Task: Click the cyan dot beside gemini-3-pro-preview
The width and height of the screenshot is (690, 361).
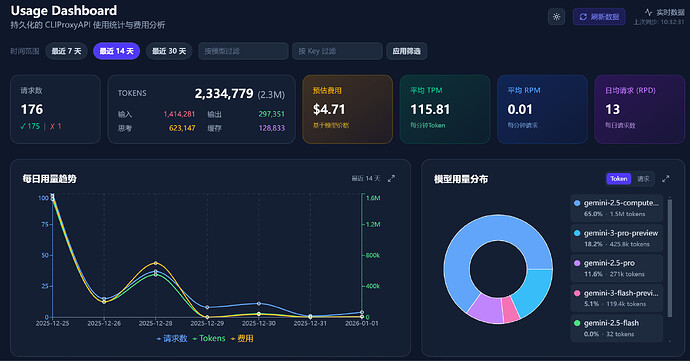Action: tap(577, 233)
